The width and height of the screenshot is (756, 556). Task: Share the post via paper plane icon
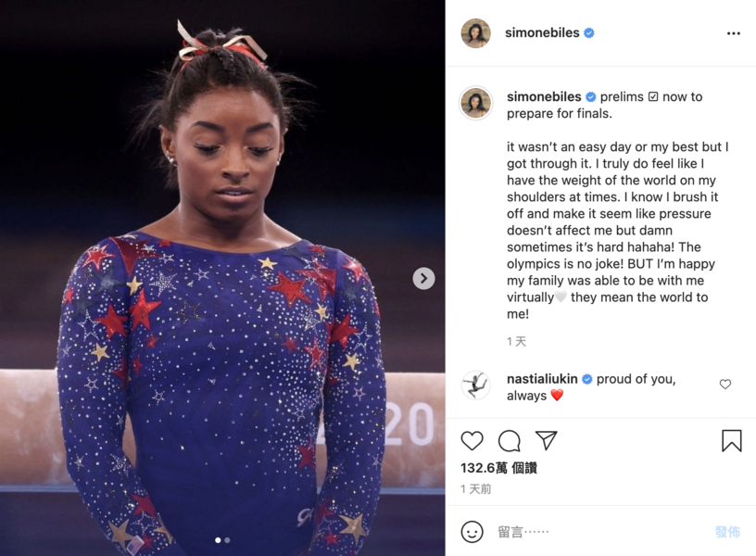(547, 440)
